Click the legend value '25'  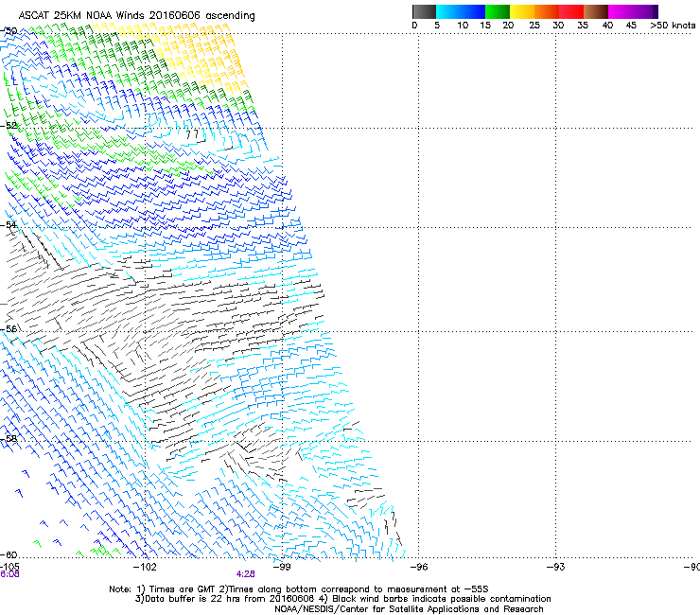point(534,26)
